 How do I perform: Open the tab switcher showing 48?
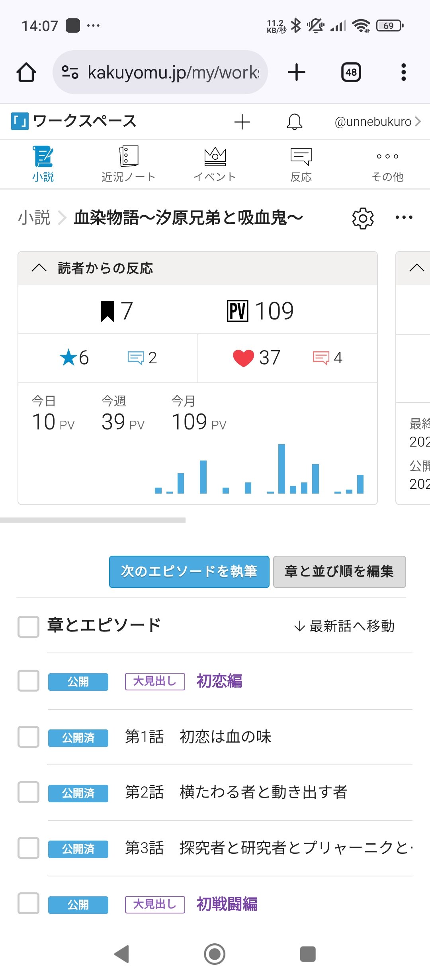(x=351, y=73)
